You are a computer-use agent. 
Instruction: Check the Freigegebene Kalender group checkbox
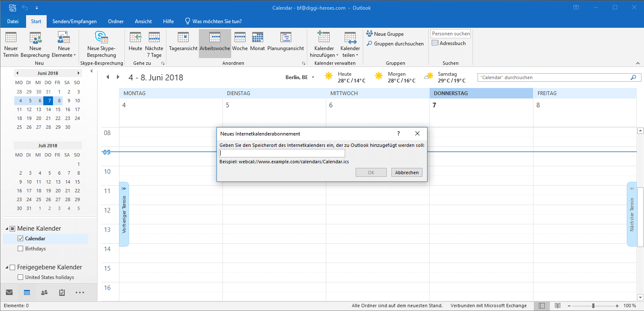coord(13,267)
